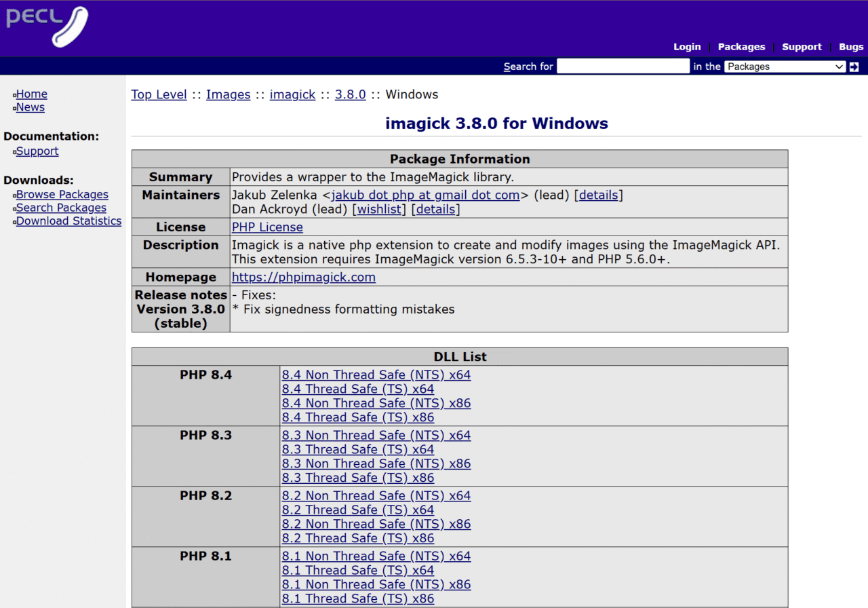868x608 pixels.
Task: View Dan Ackroyd's wishlist link
Action: (379, 209)
